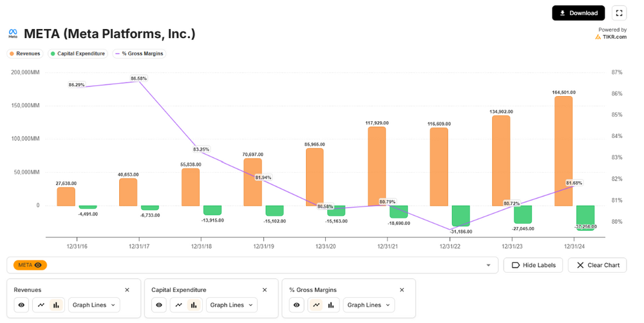Click the 117,929.00 revenue label

pos(377,123)
